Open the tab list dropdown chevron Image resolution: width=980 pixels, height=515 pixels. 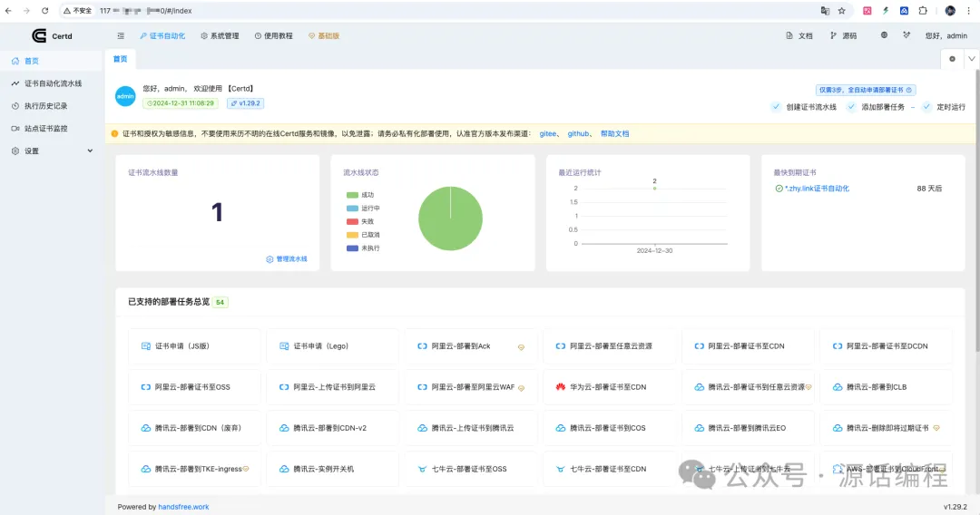click(971, 59)
